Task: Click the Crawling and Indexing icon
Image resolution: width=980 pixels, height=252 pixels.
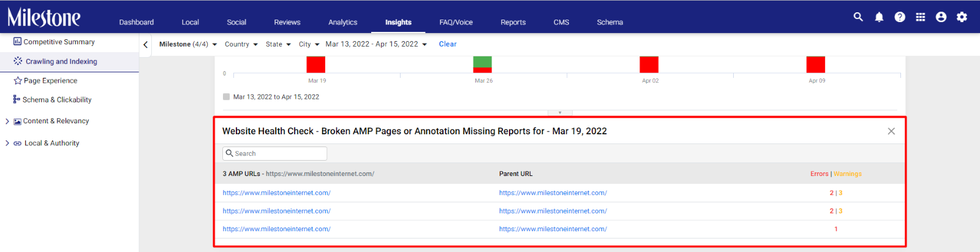Action: pos(18,61)
